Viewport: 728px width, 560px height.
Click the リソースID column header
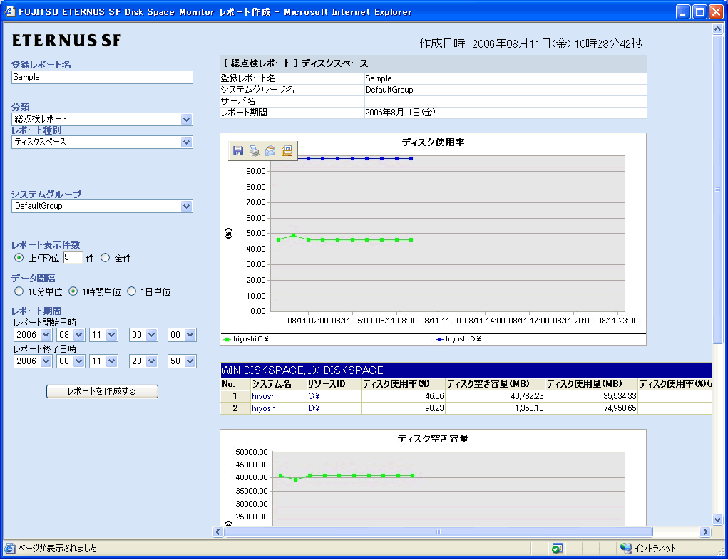(327, 385)
